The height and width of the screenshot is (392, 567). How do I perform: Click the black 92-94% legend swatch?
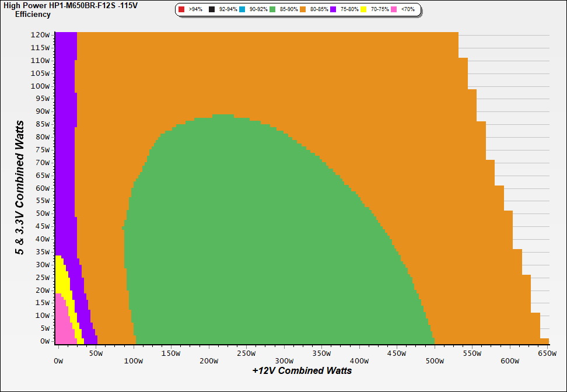212,9
